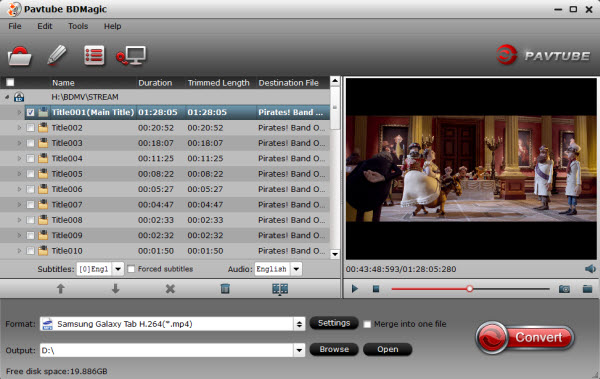
Task: Open the Load disc icon
Action: coord(20,56)
